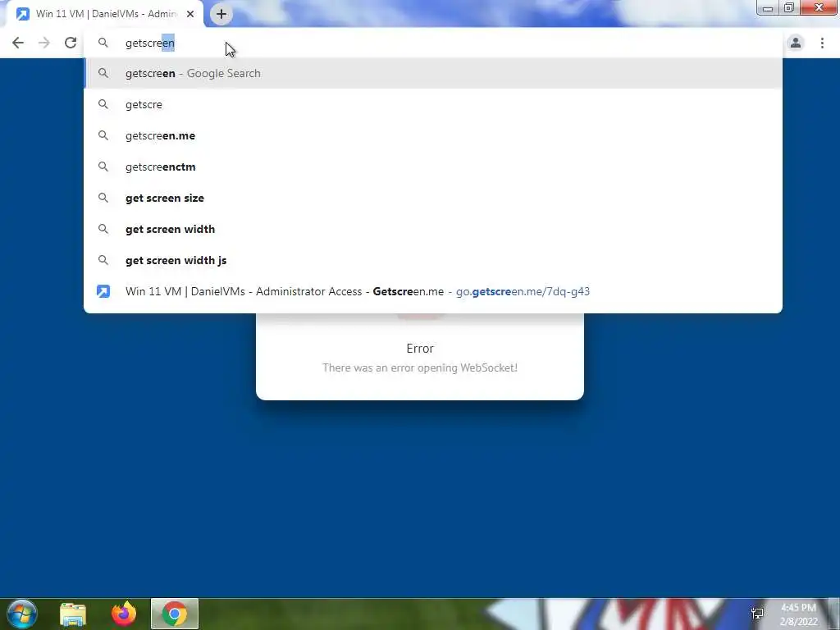Image resolution: width=840 pixels, height=630 pixels.
Task: Open a new tab with the plus button
Action: point(221,14)
